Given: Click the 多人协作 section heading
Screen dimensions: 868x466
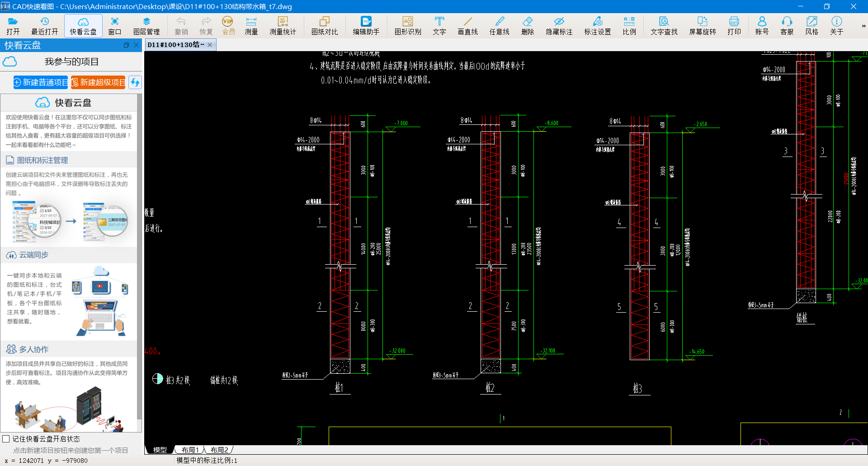Looking at the screenshot, I should pyautogui.click(x=33, y=349).
